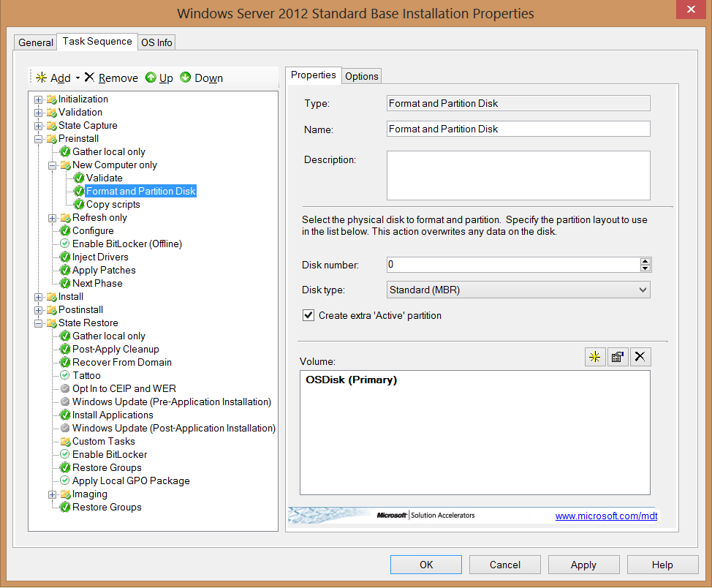Click the check icon beside Recover From Domain
This screenshot has height=588, width=712.
65,363
